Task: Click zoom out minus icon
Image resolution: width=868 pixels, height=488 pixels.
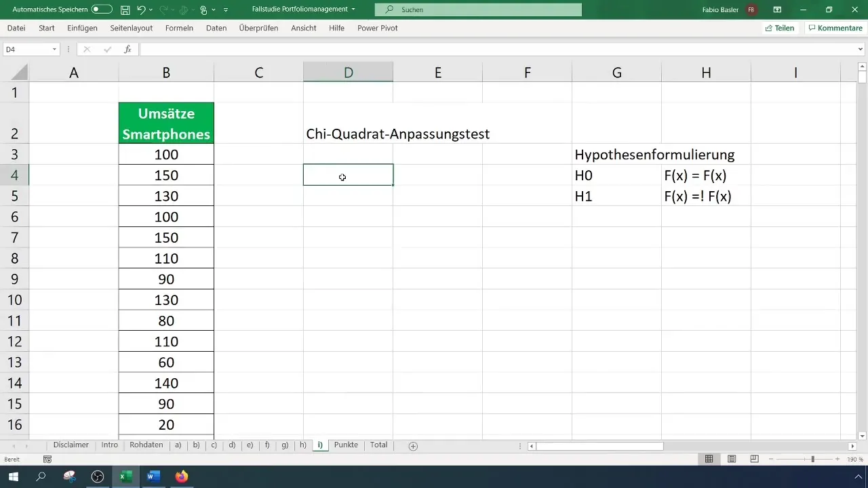Action: (772, 459)
